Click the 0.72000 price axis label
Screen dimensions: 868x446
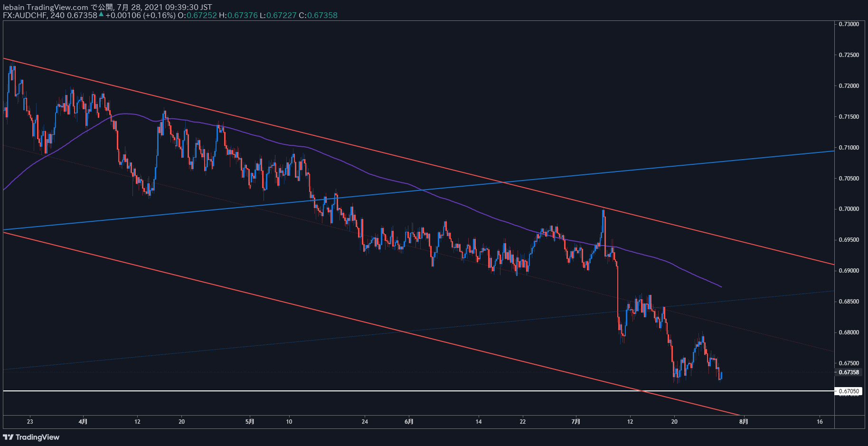849,86
